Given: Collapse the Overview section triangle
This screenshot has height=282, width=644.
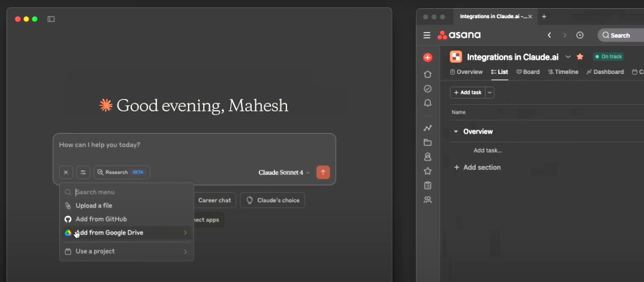Looking at the screenshot, I should pos(455,132).
